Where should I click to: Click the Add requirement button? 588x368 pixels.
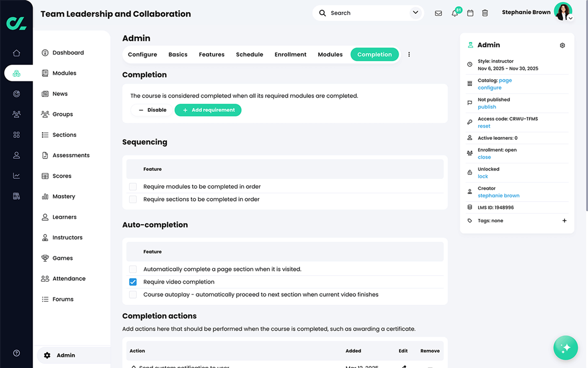[208, 110]
